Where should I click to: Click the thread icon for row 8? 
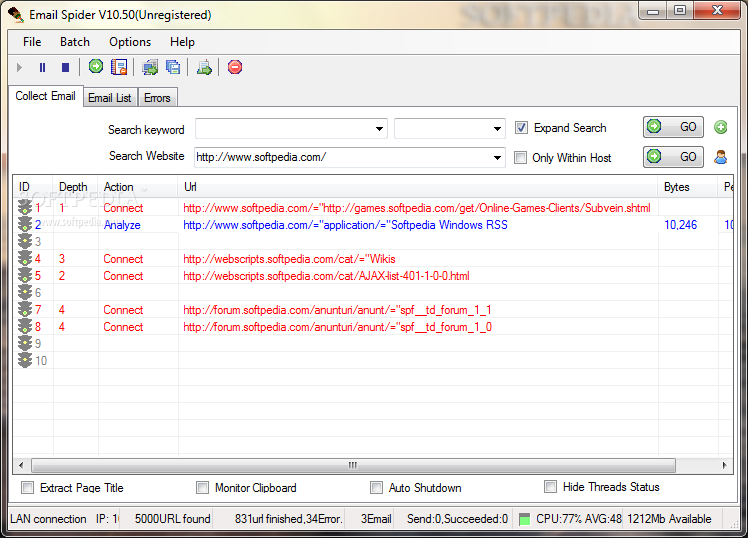pos(25,326)
